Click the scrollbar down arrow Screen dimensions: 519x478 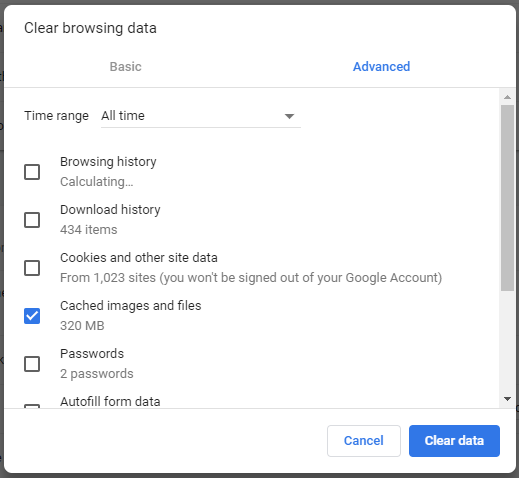507,399
